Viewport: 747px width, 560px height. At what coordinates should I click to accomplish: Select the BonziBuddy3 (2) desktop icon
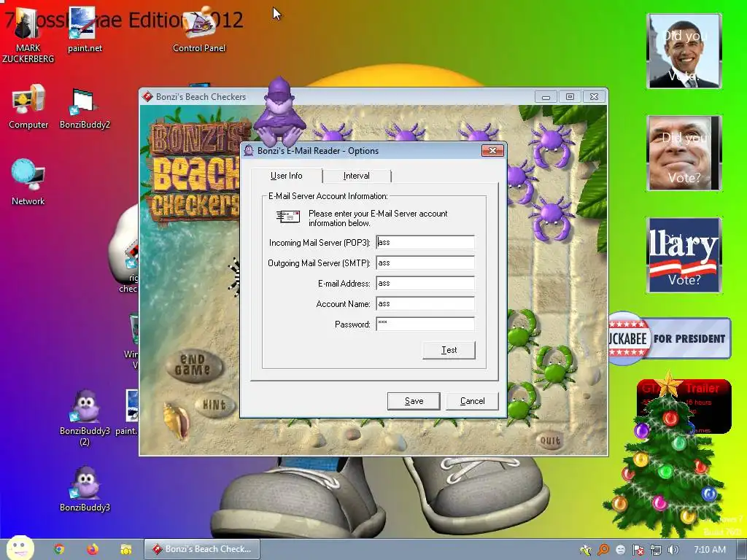pos(85,418)
